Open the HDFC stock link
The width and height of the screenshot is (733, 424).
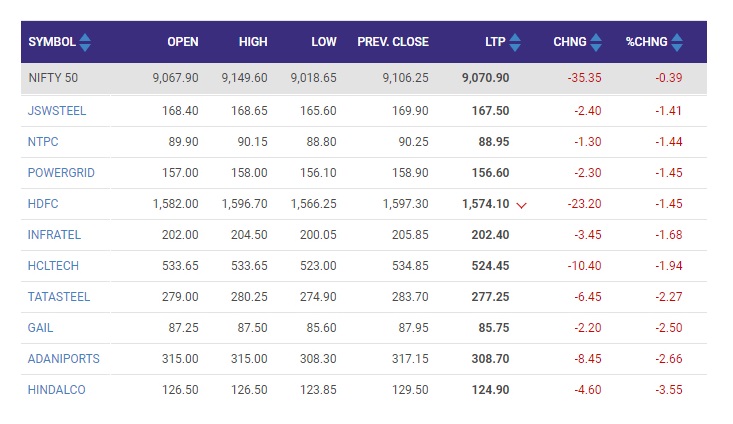tap(43, 204)
